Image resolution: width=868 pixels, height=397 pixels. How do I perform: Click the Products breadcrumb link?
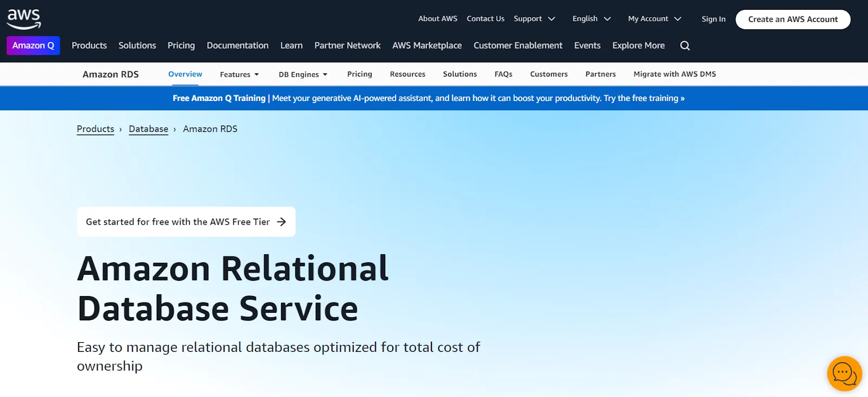[x=95, y=129]
